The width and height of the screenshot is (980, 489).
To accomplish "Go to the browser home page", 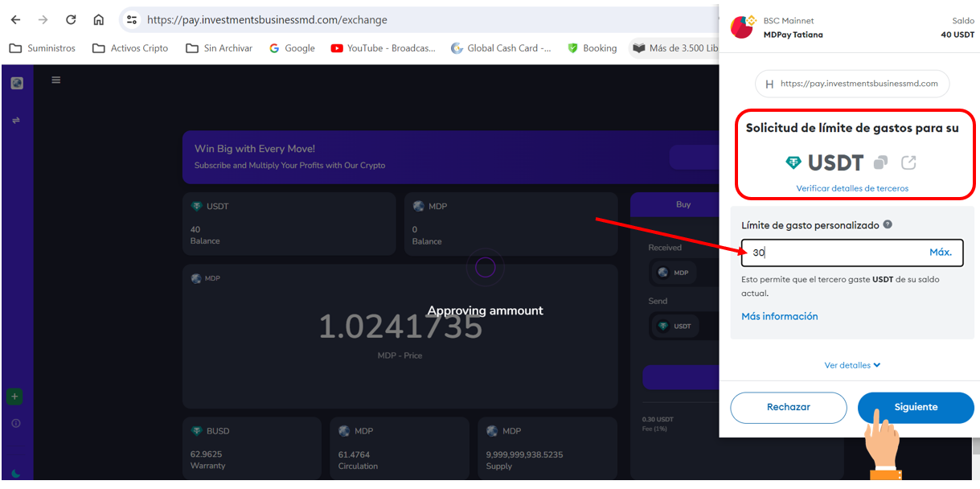I will [x=98, y=20].
